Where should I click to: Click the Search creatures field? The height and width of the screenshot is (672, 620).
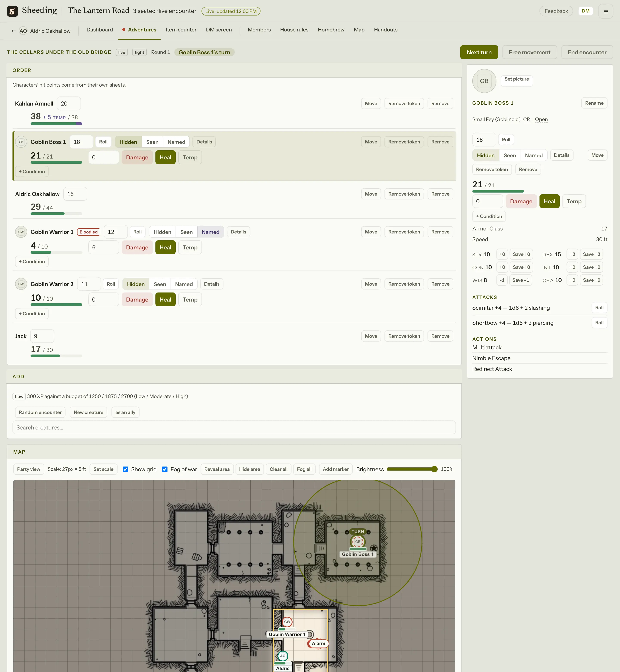234,428
